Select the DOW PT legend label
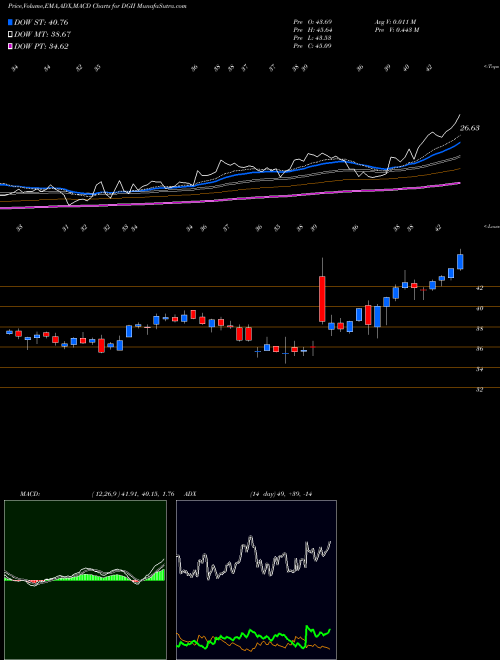500x660 pixels. coord(41,47)
